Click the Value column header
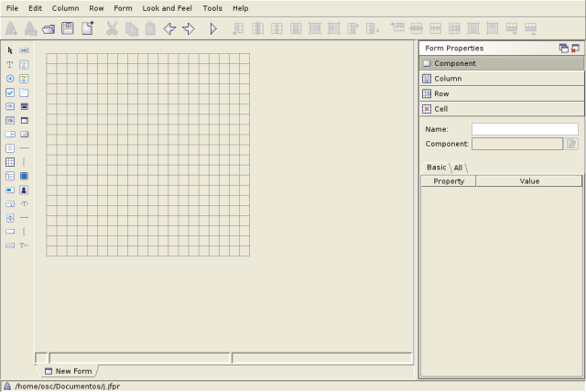The height and width of the screenshot is (392, 586). [529, 181]
